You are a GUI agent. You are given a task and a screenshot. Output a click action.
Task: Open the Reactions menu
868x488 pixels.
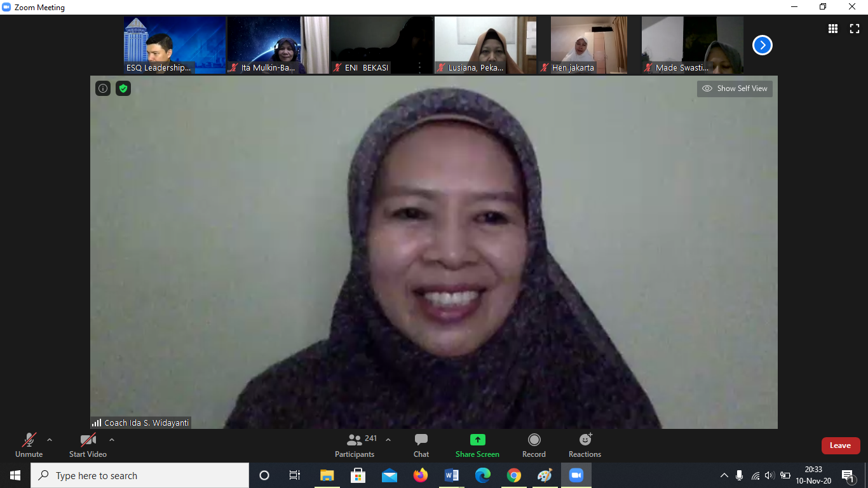pyautogui.click(x=585, y=445)
